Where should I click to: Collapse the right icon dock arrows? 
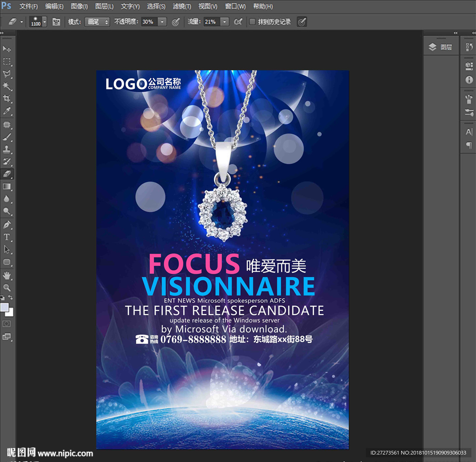coord(474,33)
